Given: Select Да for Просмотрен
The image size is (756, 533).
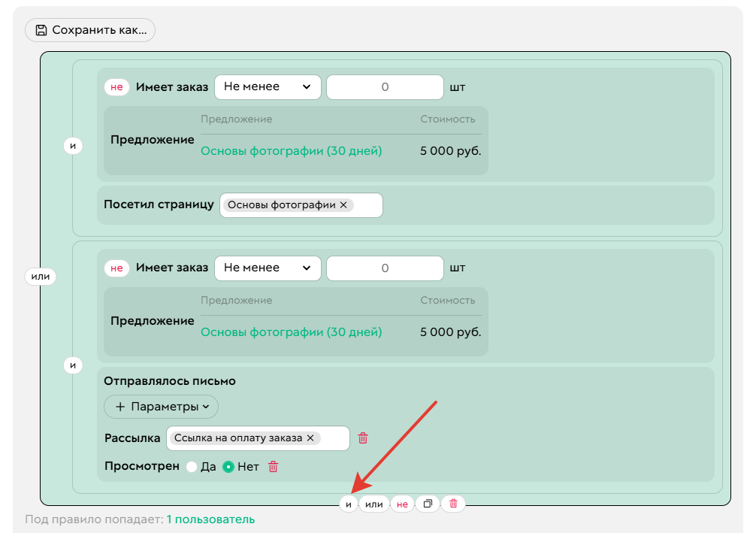Looking at the screenshot, I should tap(192, 467).
